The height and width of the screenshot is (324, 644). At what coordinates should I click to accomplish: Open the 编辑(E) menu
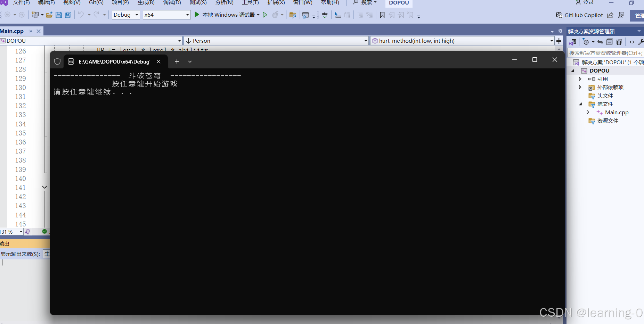coord(46,2)
